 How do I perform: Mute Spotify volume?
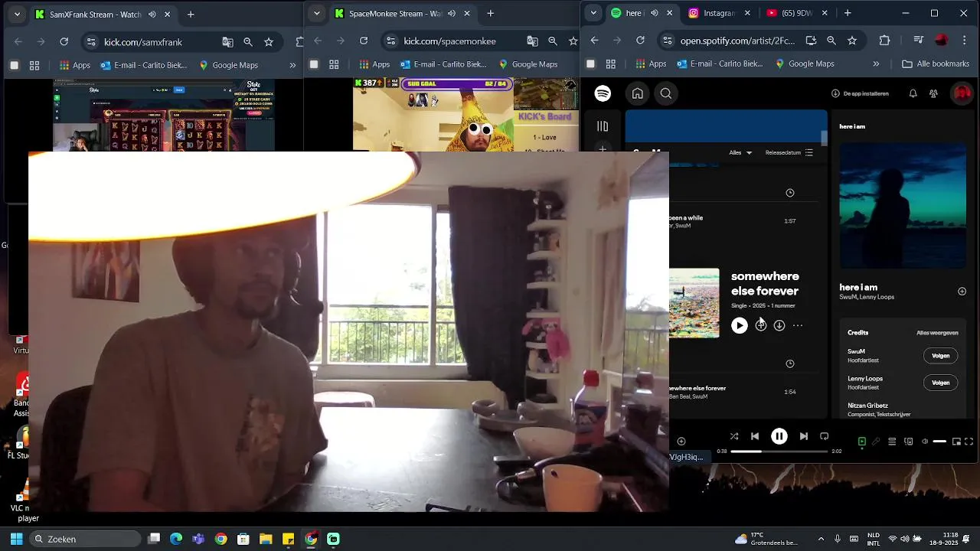(924, 442)
